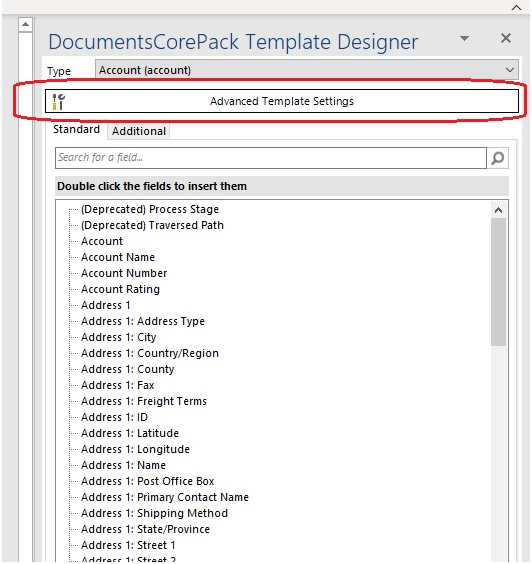Select (Deprecated) Process Stage field
This screenshot has height=564, width=532.
[150, 209]
